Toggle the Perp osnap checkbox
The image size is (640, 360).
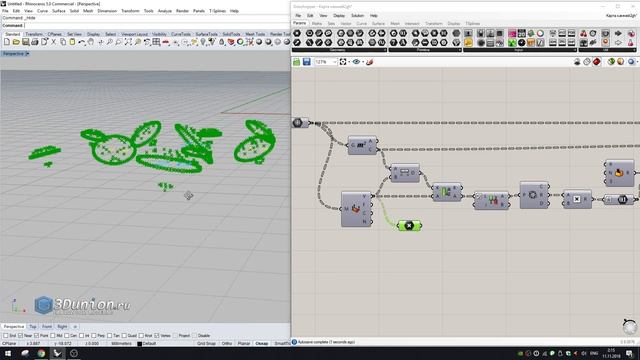tap(93, 336)
